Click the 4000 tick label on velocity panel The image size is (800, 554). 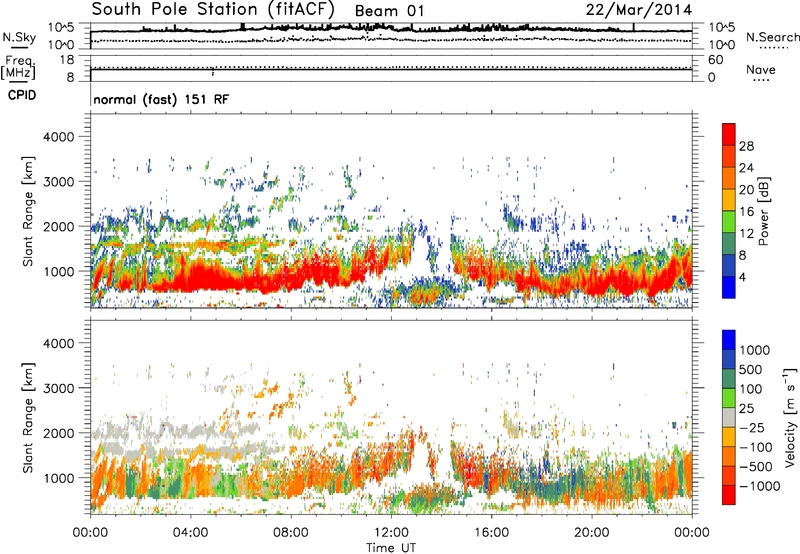[x=59, y=344]
